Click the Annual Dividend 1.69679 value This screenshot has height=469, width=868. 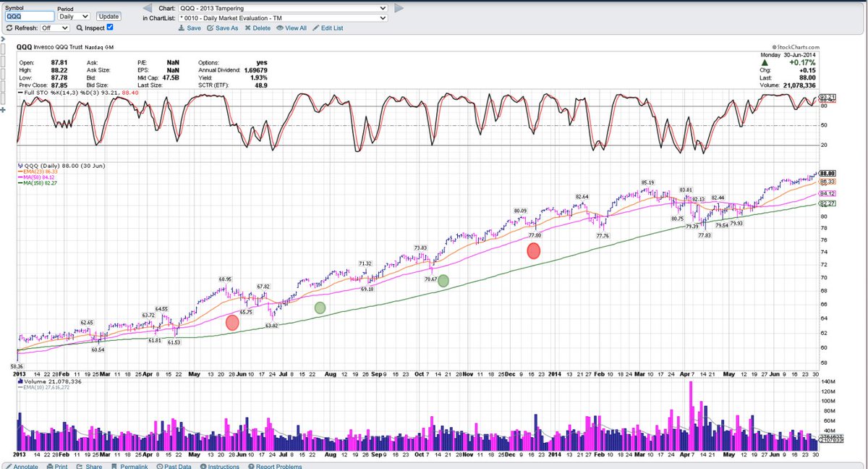[x=255, y=70]
